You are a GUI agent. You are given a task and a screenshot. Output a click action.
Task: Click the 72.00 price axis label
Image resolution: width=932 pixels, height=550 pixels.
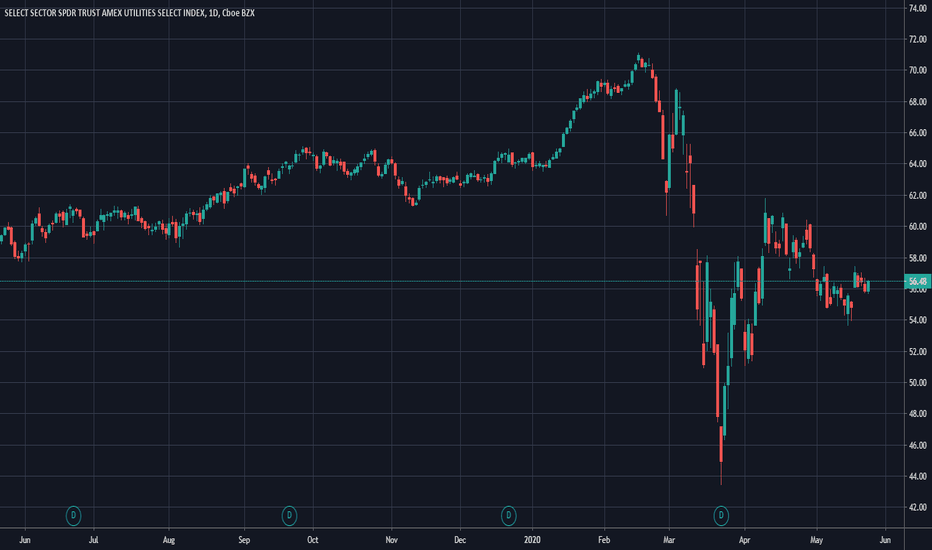917,39
